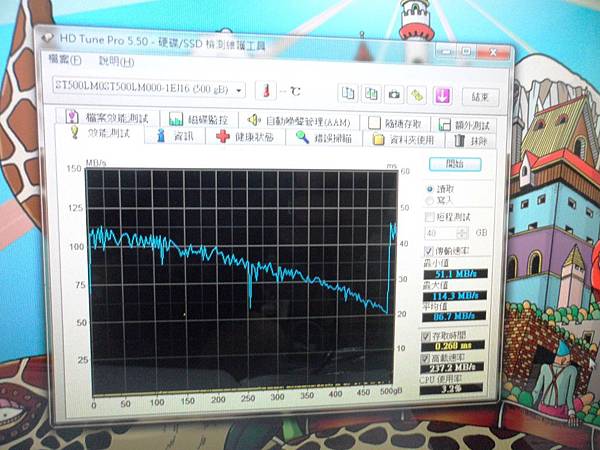The height and width of the screenshot is (450, 600).
Task: Open the drive selection dropdown
Action: coord(148,88)
